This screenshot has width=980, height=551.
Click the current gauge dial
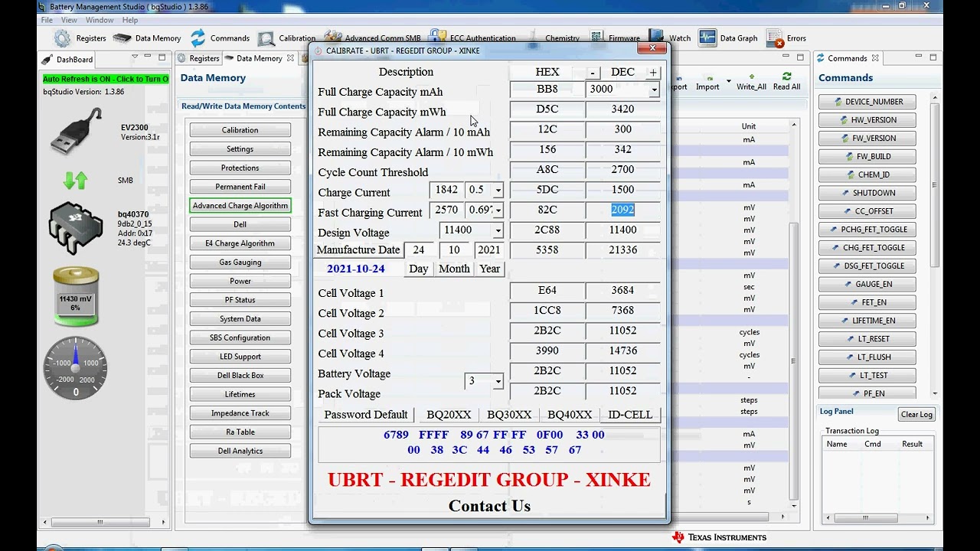point(75,368)
